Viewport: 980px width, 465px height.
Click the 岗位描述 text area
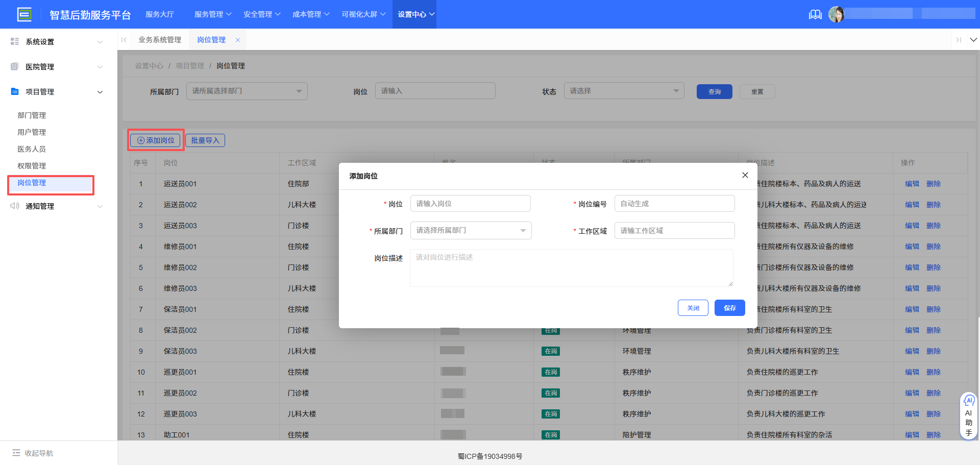tap(571, 267)
